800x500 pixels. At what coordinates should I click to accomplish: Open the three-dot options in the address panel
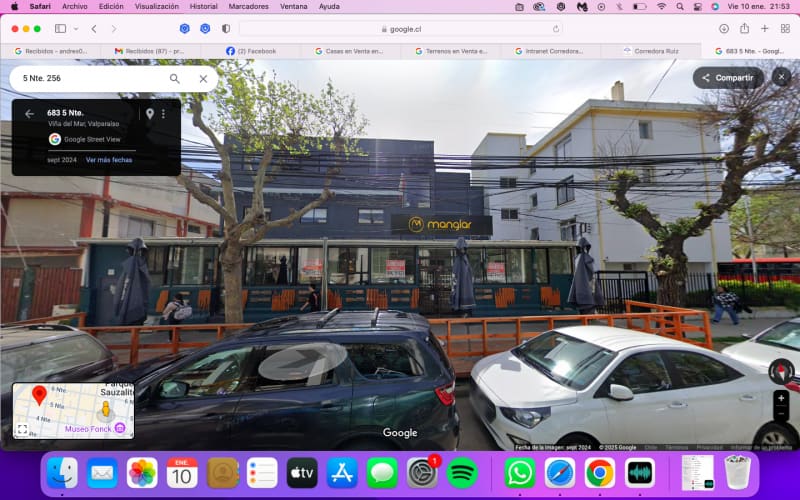pyautogui.click(x=163, y=114)
